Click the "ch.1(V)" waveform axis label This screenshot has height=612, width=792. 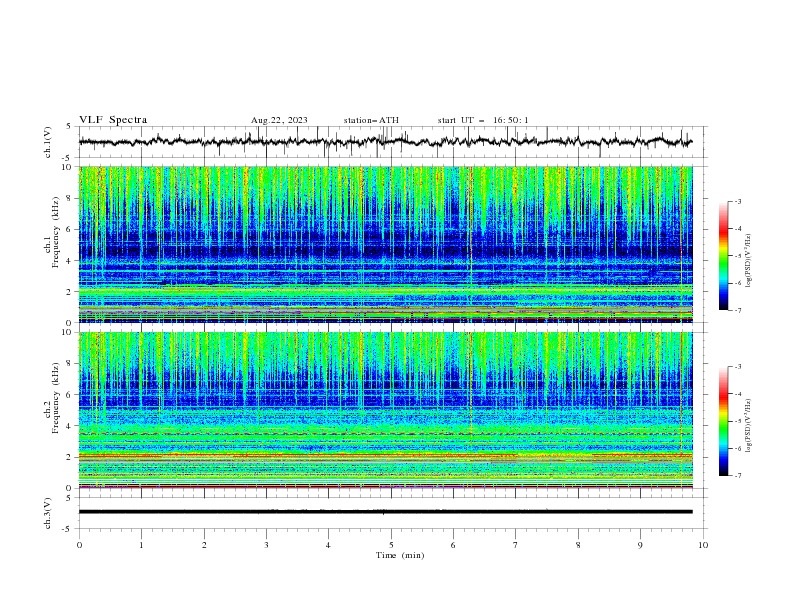click(x=48, y=142)
